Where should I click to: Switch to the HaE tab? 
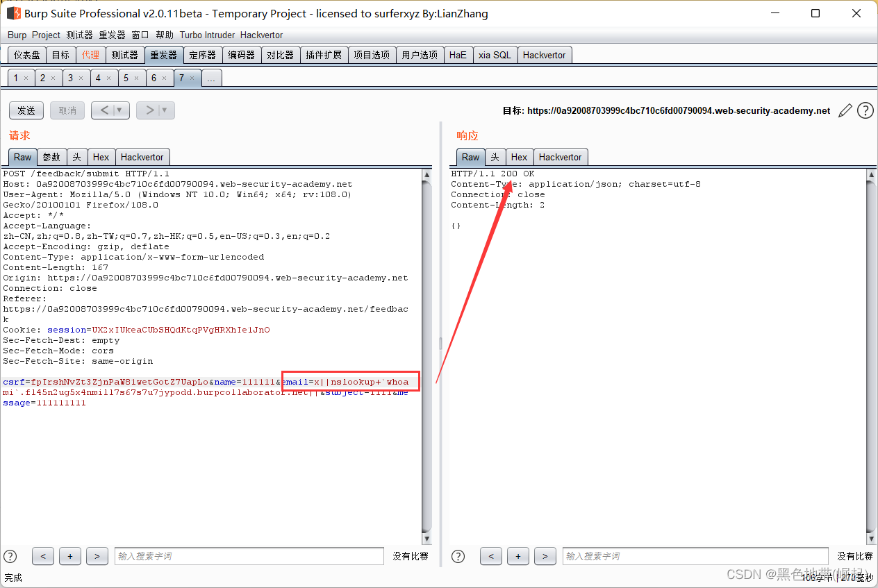(x=458, y=55)
